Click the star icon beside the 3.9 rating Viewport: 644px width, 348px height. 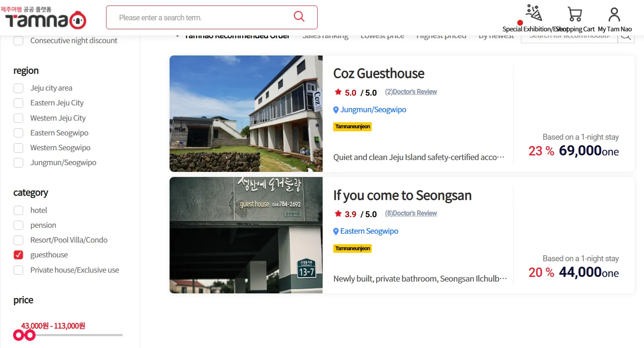pos(338,213)
